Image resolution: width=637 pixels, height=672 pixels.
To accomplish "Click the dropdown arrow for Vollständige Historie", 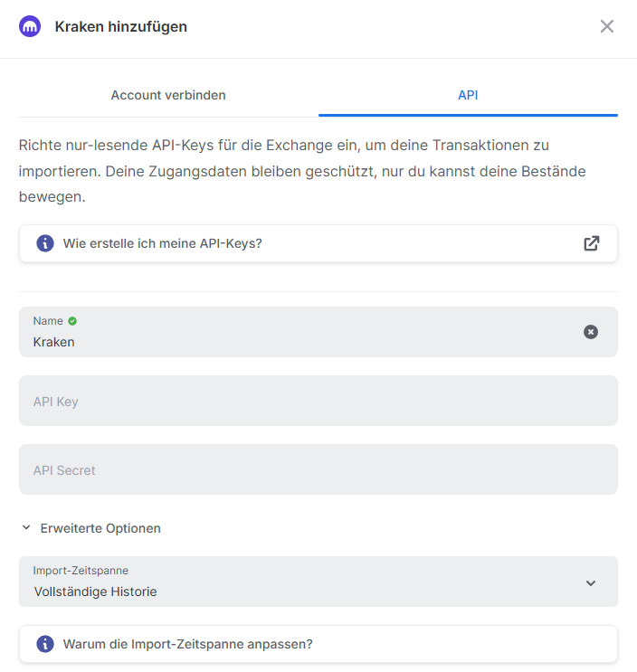I will [x=591, y=582].
